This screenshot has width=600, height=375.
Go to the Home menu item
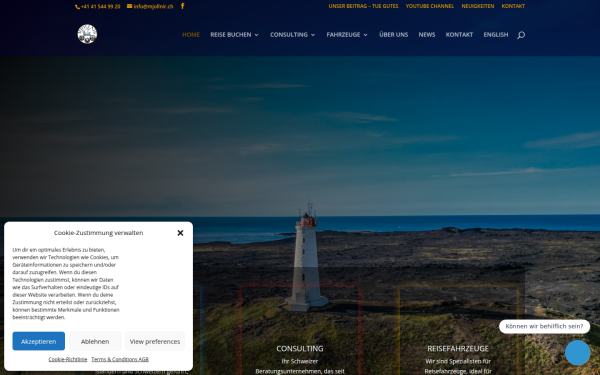191,34
